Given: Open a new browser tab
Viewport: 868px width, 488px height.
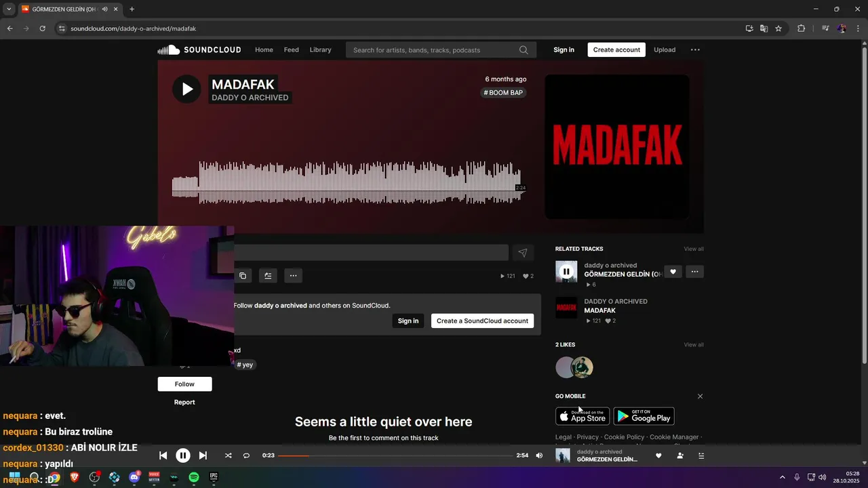Looking at the screenshot, I should tap(132, 9).
